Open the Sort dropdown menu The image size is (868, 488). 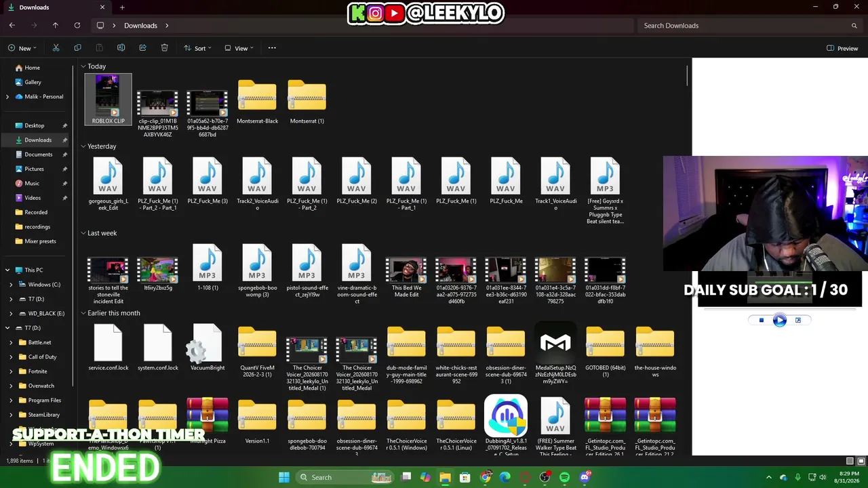[197, 48]
